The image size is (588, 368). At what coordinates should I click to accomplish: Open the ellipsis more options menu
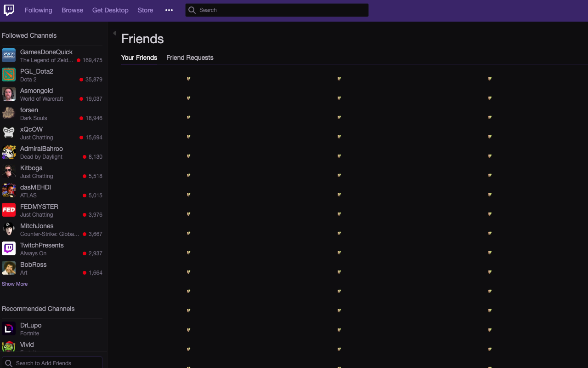[x=169, y=10]
